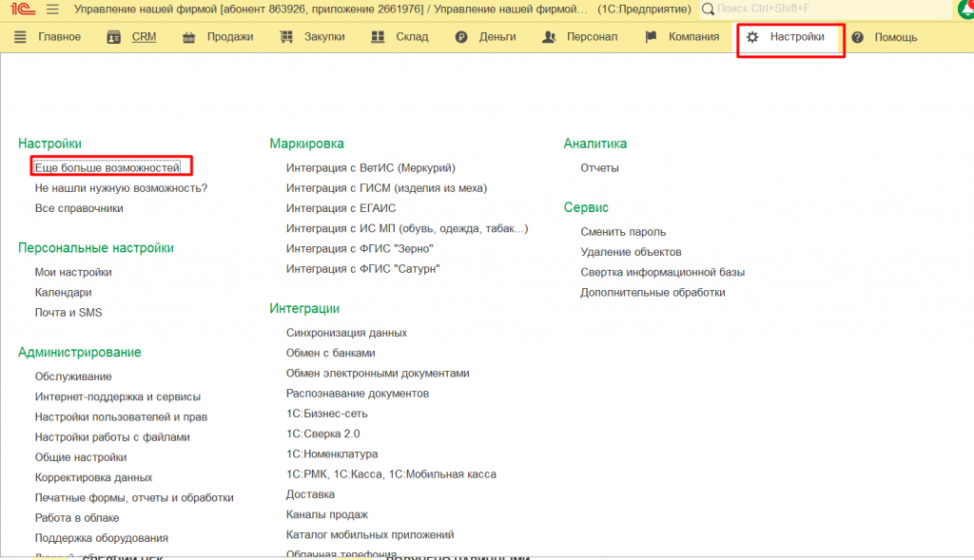This screenshot has width=974, height=560.
Task: Open Еще больше возможностей
Action: (x=107, y=167)
